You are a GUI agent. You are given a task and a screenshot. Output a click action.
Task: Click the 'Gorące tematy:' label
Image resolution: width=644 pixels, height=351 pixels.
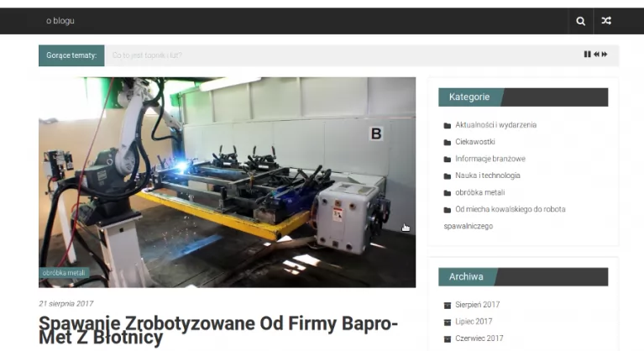(71, 55)
